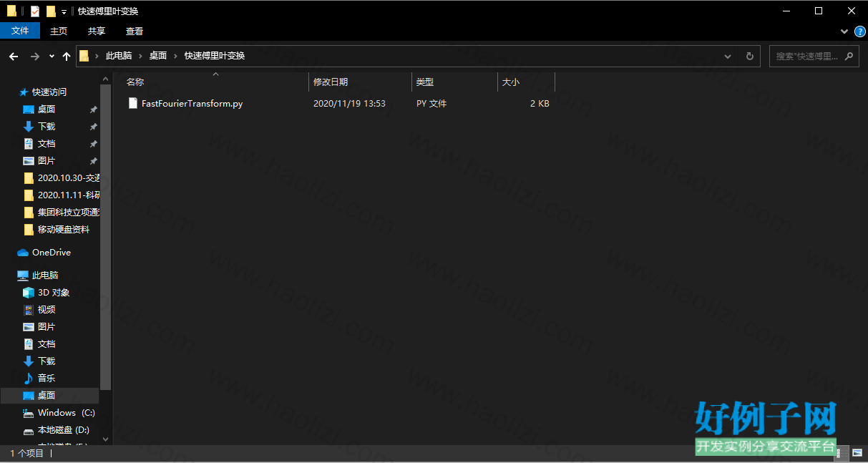Open the 视频 film icon in the sidebar

[29, 310]
